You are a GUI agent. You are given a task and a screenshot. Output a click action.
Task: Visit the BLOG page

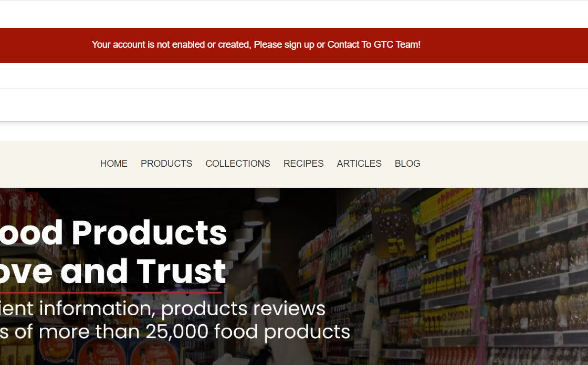pyautogui.click(x=407, y=164)
